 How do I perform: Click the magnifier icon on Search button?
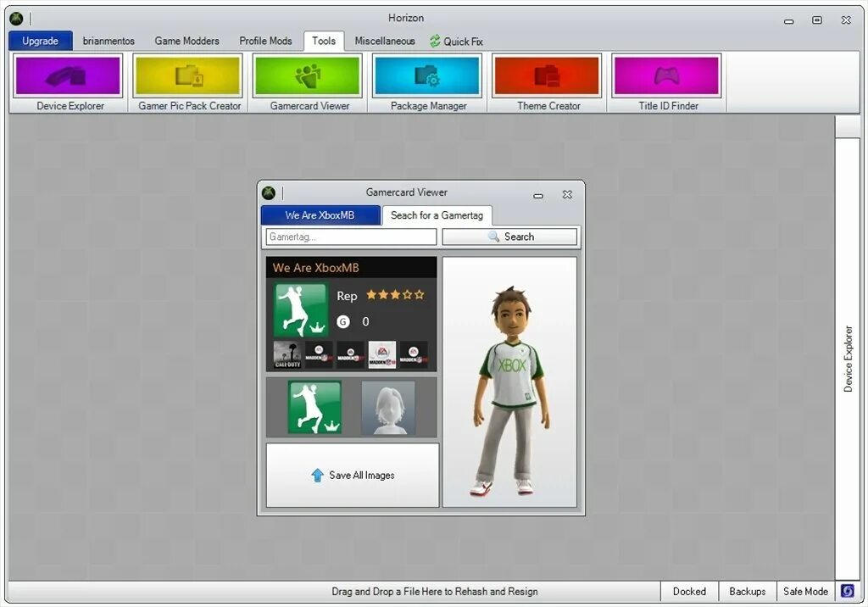click(x=494, y=237)
